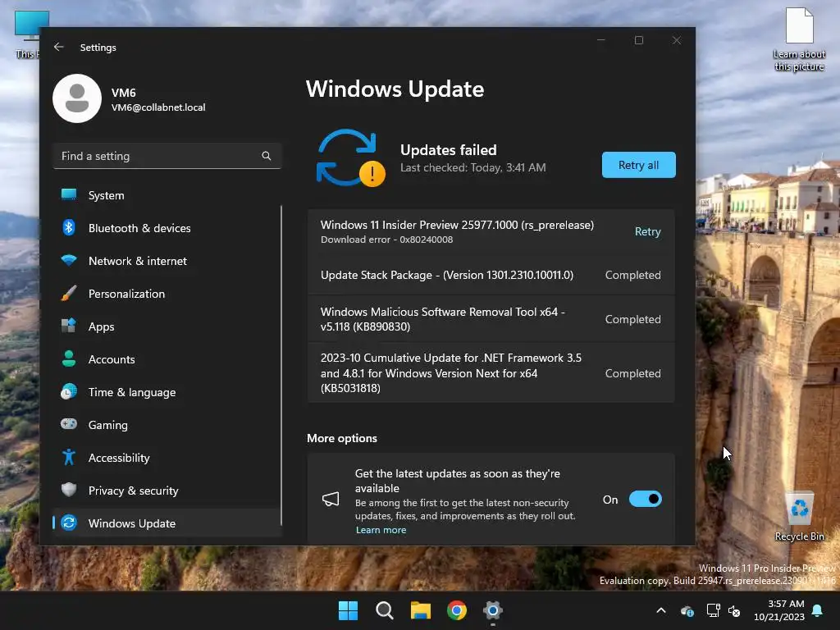The width and height of the screenshot is (840, 630).
Task: Open File Explorer from taskbar
Action: point(421,610)
